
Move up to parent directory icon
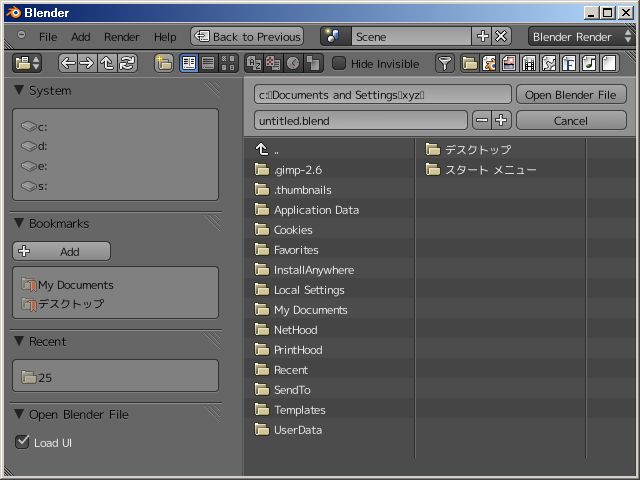click(107, 63)
